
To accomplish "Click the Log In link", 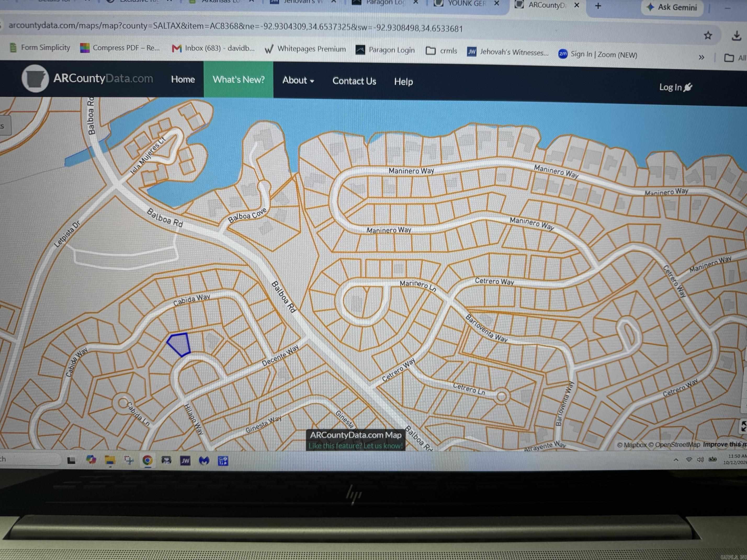I will tap(675, 87).
